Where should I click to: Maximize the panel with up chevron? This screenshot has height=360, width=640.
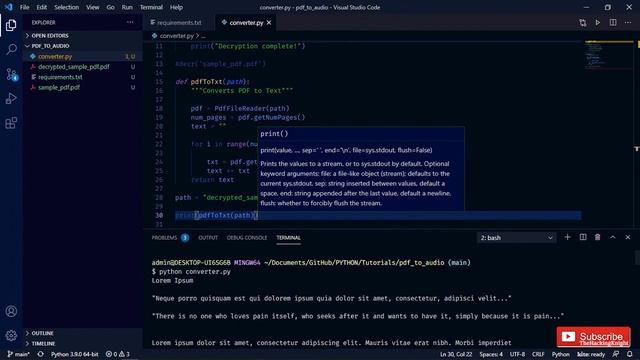click(x=613, y=237)
